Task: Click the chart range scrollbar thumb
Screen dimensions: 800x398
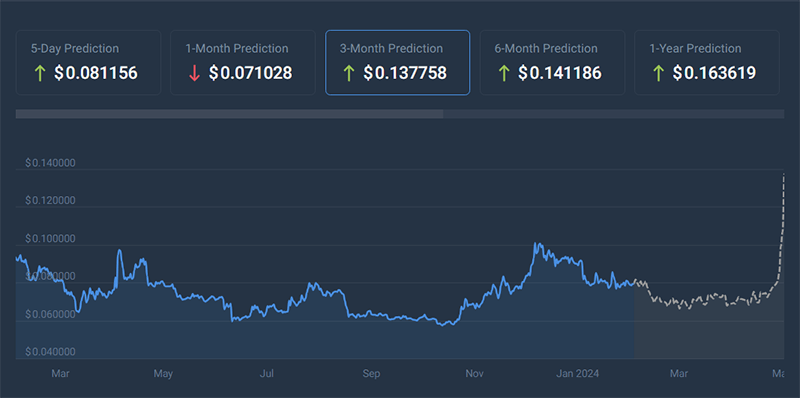Action: tap(230, 114)
